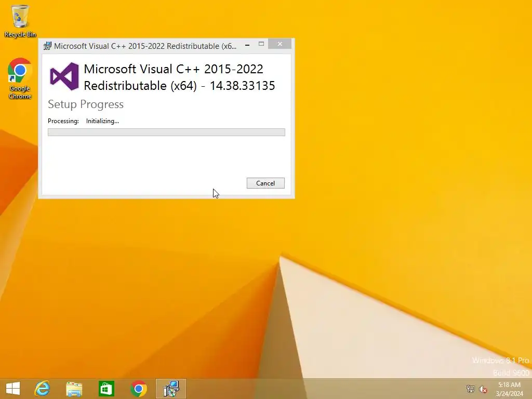Click the purple Visual Studio logo
Image resolution: width=532 pixels, height=399 pixels.
64,76
